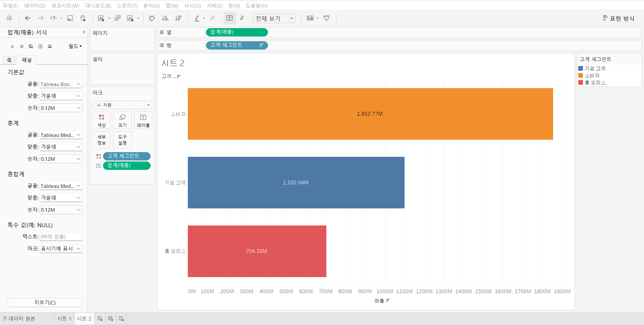Click the group members paperclip icon
Image resolution: width=644 pixels, height=325 pixels.
[212, 18]
